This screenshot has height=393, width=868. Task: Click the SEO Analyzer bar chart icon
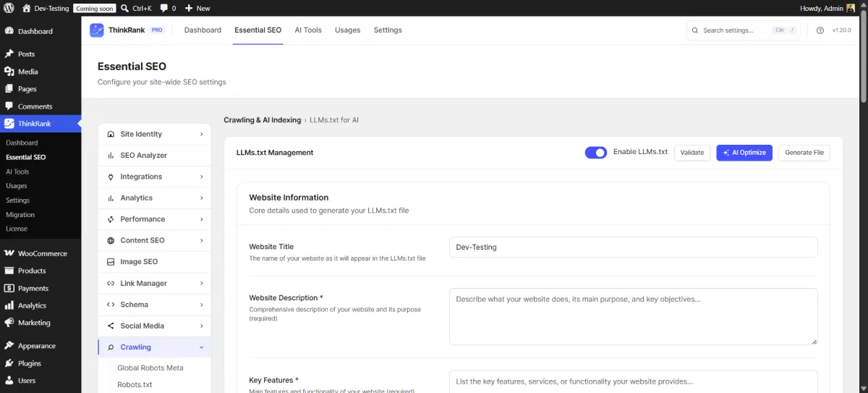111,156
